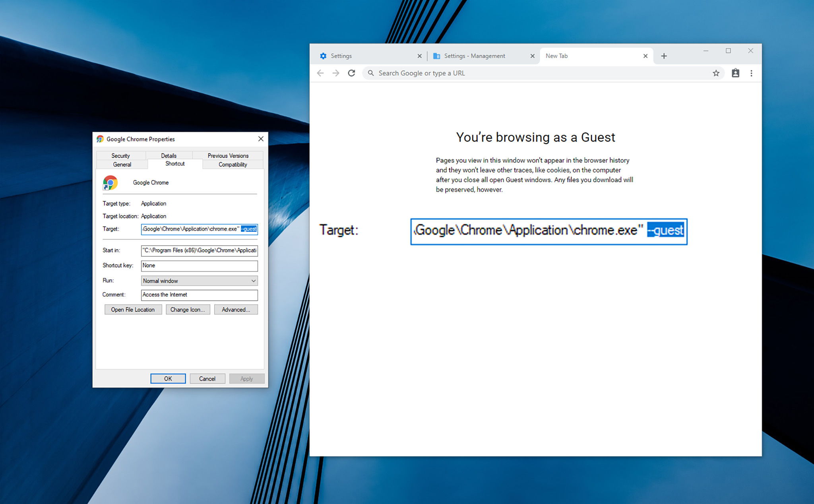Click the Chrome forward arrow
This screenshot has height=504, width=814.
pyautogui.click(x=336, y=73)
